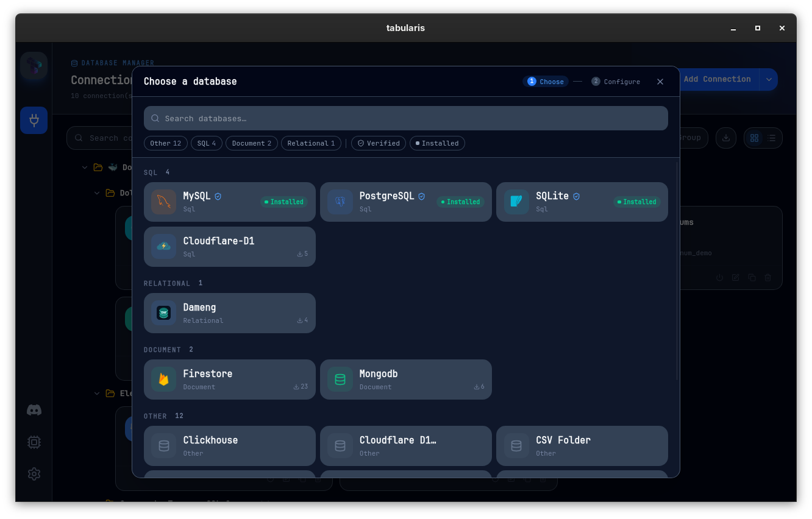Select the PostgreSQL elephant icon
812x519 pixels.
point(340,202)
